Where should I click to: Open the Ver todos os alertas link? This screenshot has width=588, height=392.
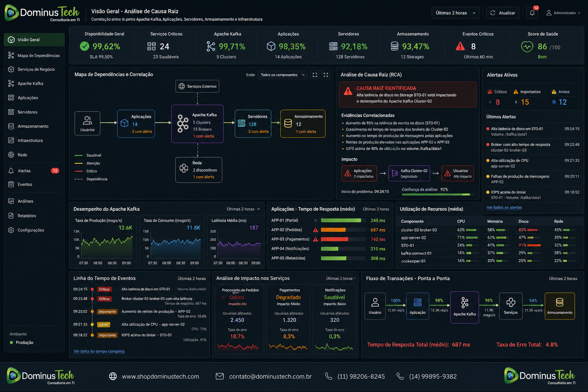(504, 207)
